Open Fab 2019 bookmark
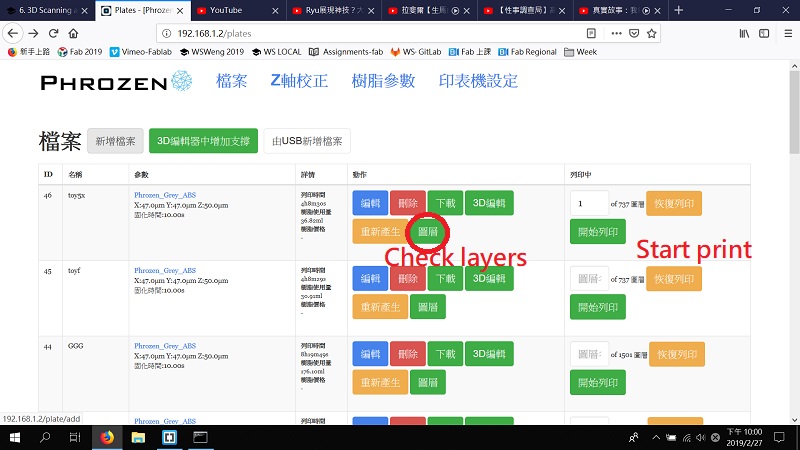Screen dimensions: 800x450 click(80, 52)
